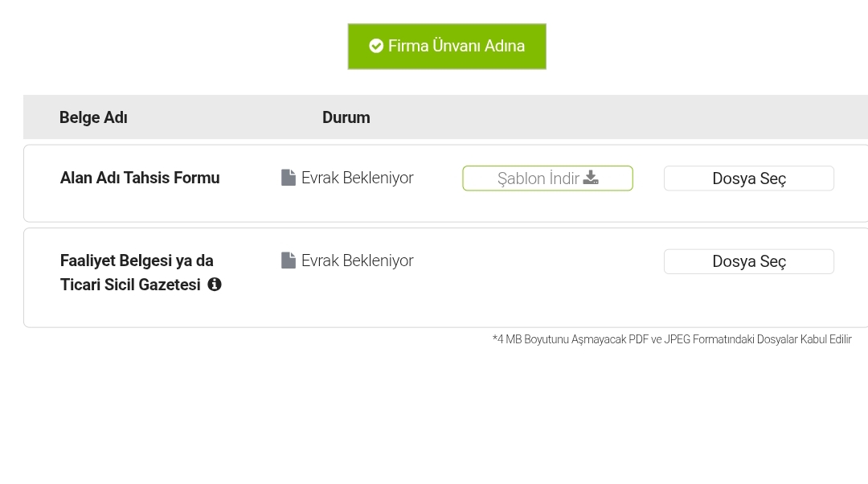Image resolution: width=868 pixels, height=484 pixels.
Task: Click the document icon in Alan Adı Tahsis row
Action: pos(289,178)
